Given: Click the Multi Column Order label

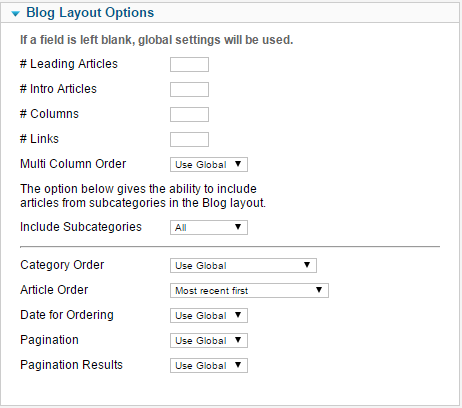Looking at the screenshot, I should pyautogui.click(x=73, y=164).
